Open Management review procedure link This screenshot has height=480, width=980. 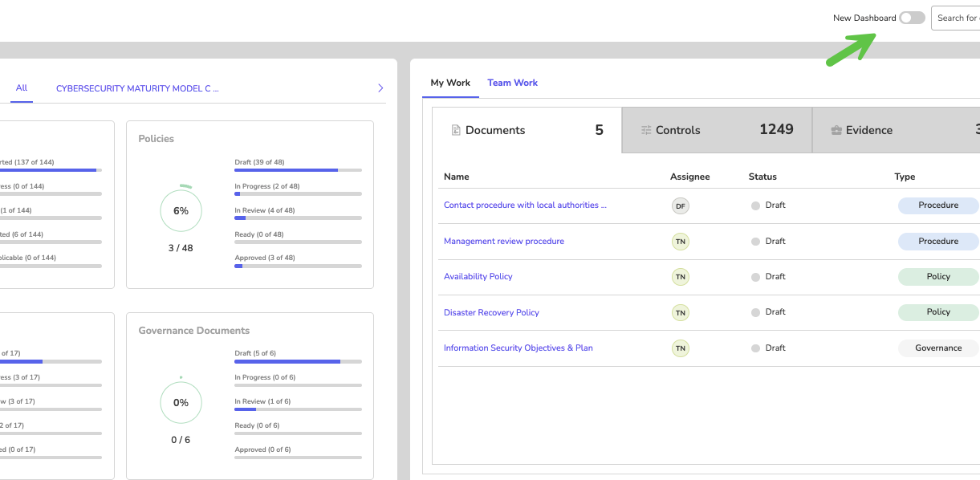(x=504, y=241)
